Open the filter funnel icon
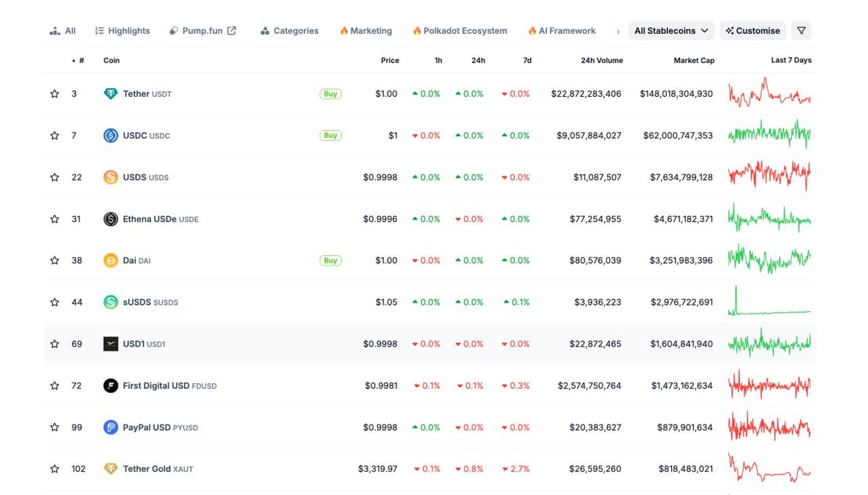Image resolution: width=868 pixels, height=495 pixels. pos(801,31)
